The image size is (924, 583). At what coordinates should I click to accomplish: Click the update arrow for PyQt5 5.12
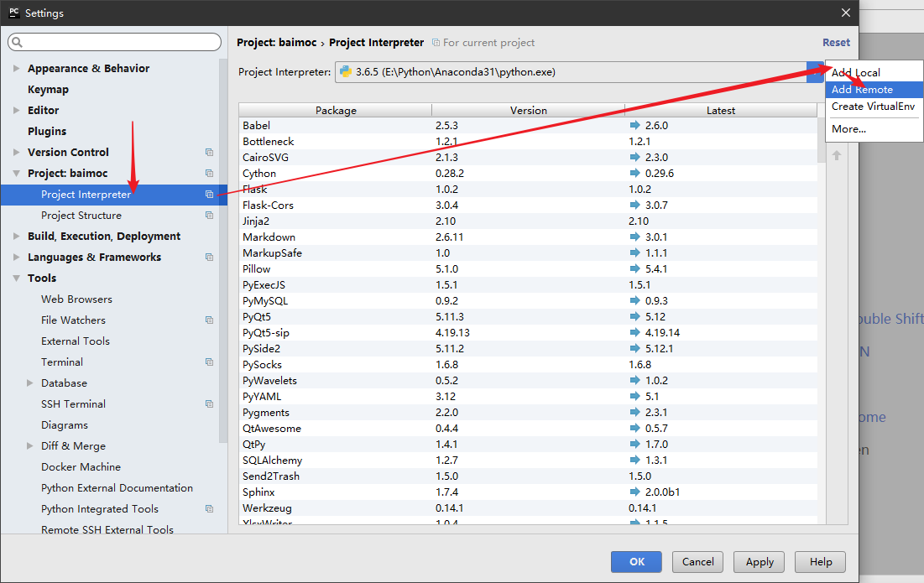[634, 316]
